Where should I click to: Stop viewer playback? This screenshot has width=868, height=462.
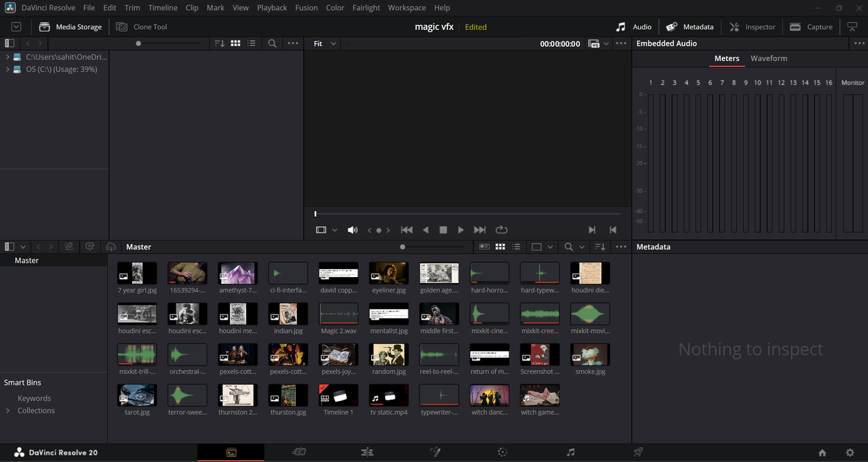coord(443,230)
